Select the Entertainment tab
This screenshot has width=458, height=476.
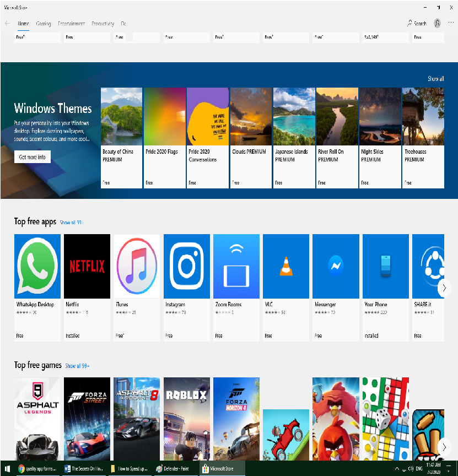coord(71,24)
